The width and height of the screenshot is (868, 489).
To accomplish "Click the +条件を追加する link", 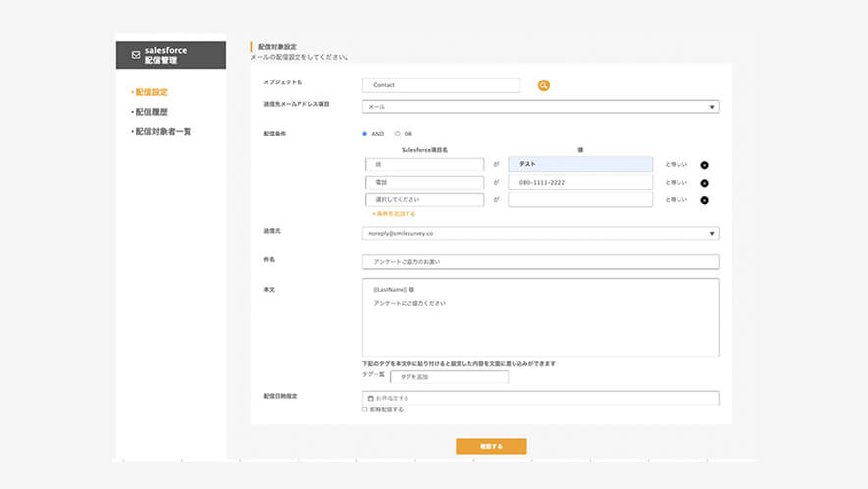I will tap(394, 213).
